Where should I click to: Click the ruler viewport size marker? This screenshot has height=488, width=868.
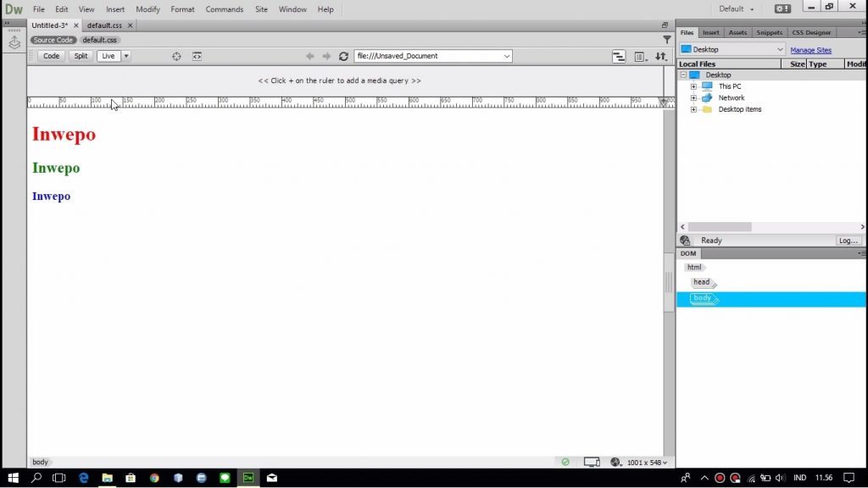[x=663, y=102]
